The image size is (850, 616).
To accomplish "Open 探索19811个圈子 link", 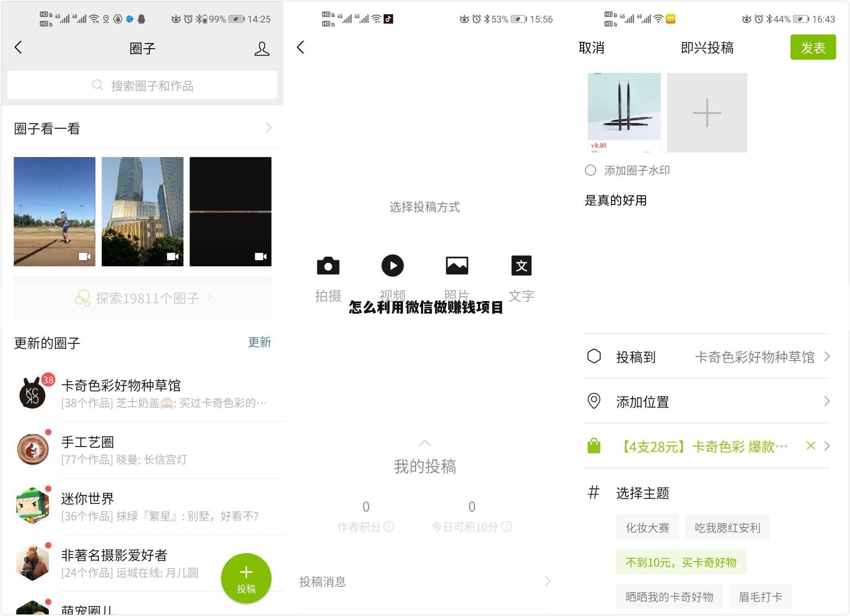I will 142,298.
